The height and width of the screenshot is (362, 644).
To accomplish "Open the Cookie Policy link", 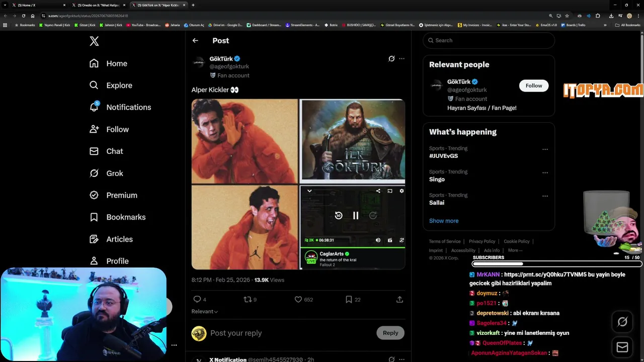I will click(517, 241).
